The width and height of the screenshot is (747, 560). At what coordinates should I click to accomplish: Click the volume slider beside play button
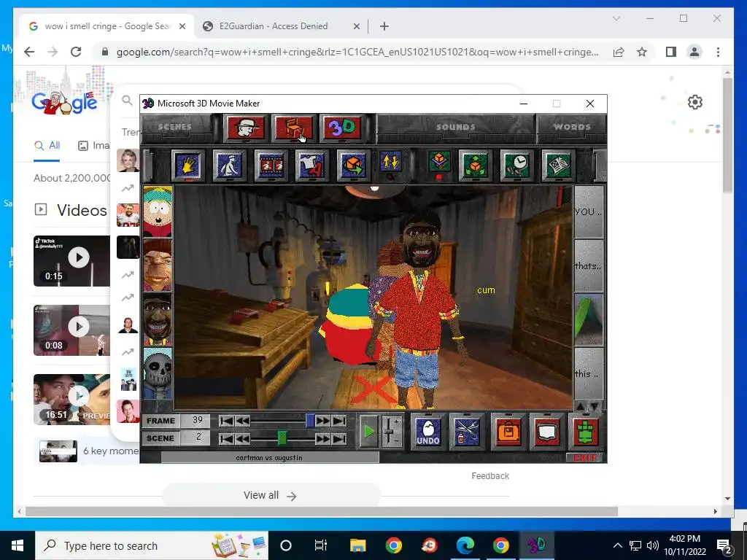(x=391, y=432)
